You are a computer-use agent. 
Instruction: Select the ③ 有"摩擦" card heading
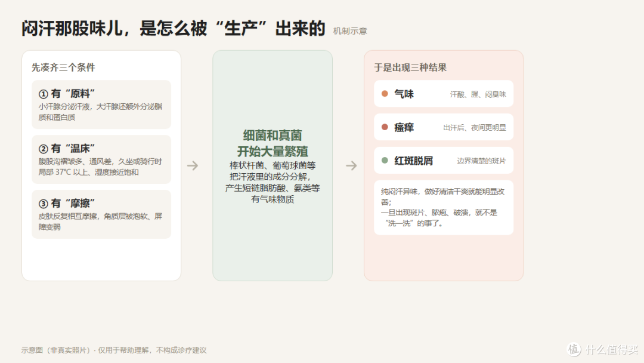67,203
